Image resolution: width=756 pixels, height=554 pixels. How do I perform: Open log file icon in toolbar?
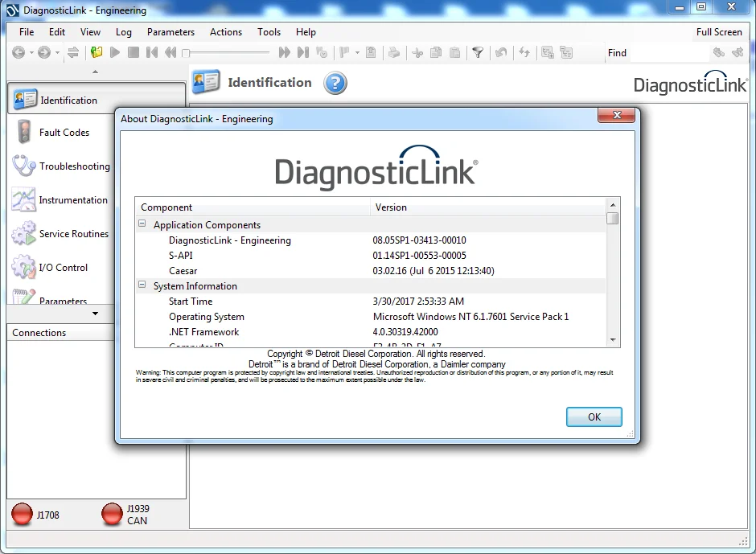pyautogui.click(x=97, y=52)
